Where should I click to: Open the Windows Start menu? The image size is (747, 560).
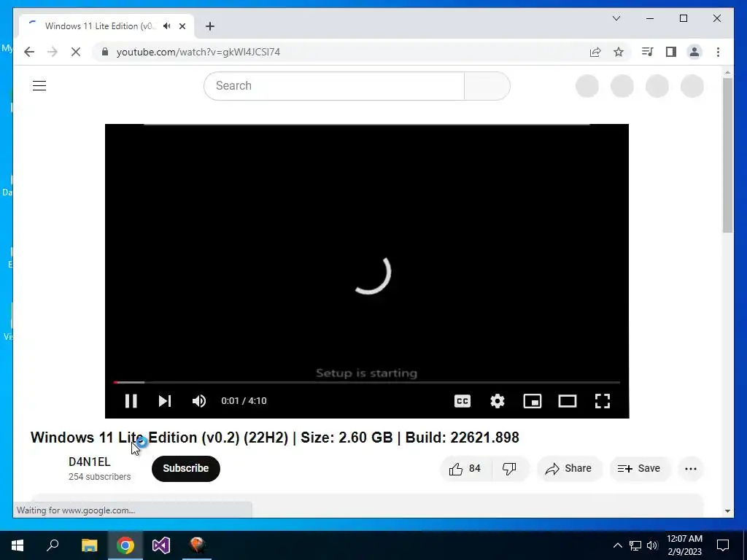[x=18, y=545]
